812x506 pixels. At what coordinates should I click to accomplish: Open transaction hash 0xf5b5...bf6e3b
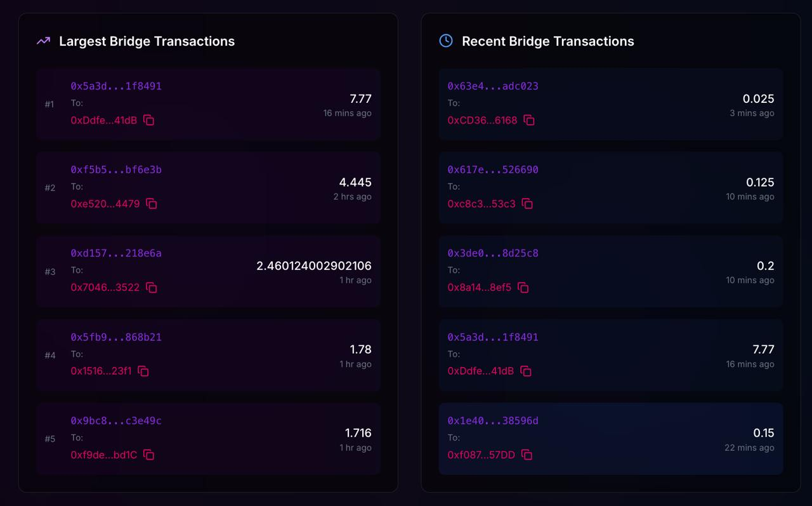click(116, 170)
